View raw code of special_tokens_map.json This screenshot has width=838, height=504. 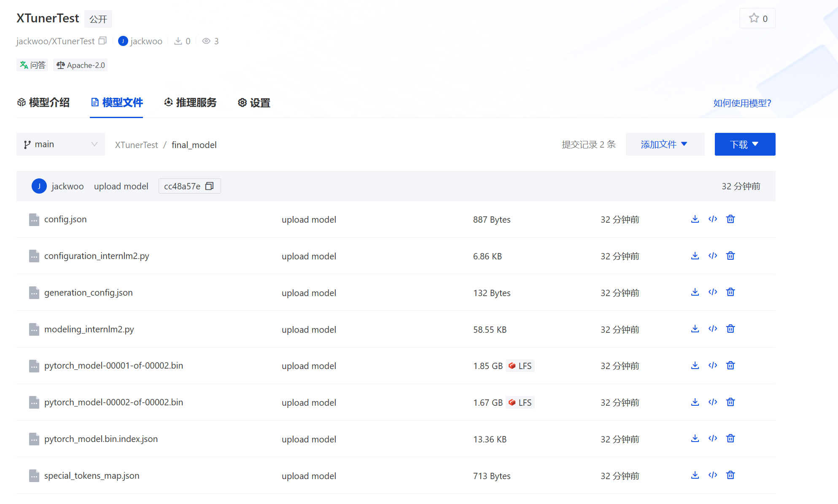[x=713, y=475]
